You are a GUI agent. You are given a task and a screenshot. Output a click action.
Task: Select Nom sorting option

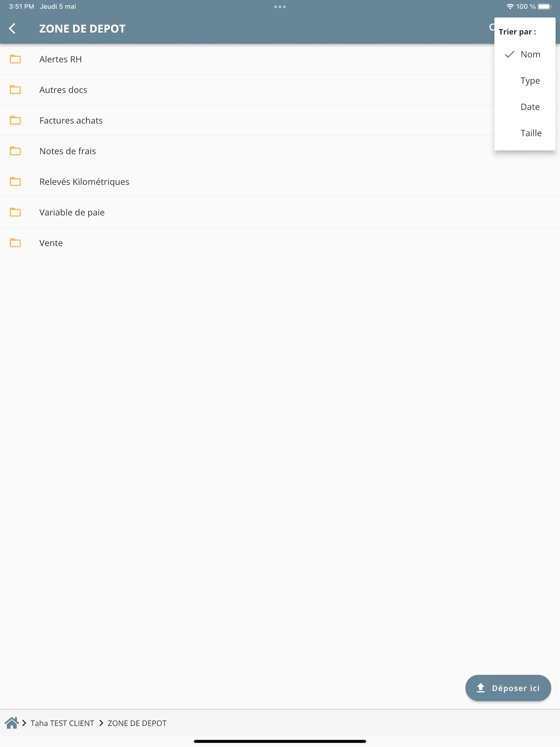530,54
